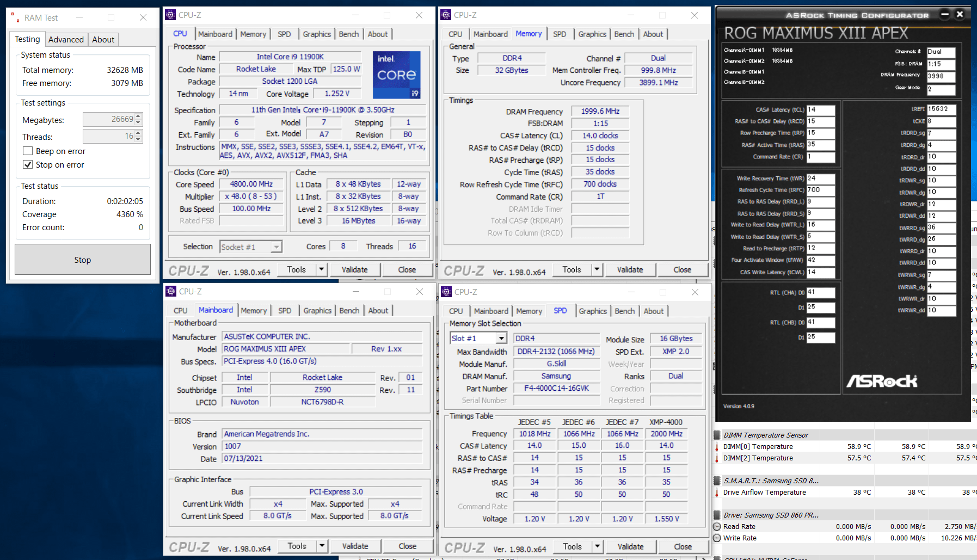Click Close button in the Memory tab window
The image size is (977, 560).
(x=682, y=269)
